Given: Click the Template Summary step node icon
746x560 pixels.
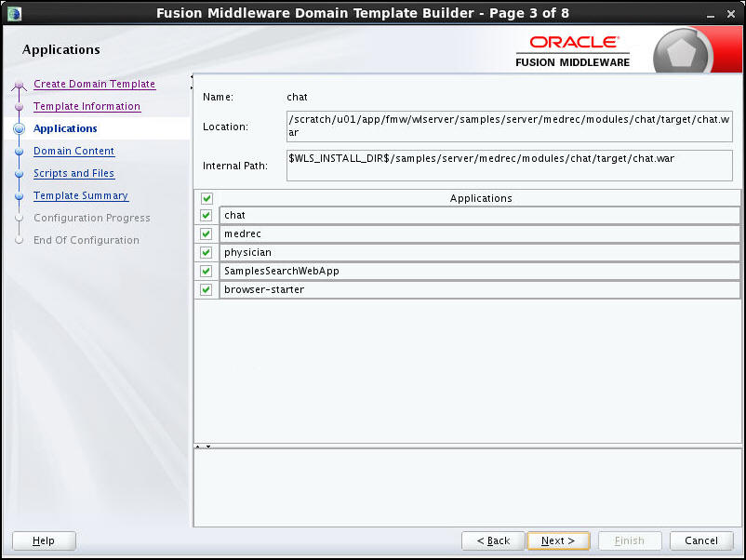Looking at the screenshot, I should [20, 195].
